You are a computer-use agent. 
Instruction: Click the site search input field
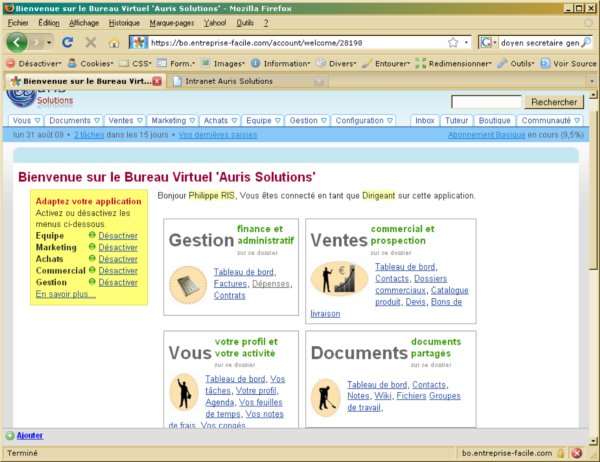[486, 102]
